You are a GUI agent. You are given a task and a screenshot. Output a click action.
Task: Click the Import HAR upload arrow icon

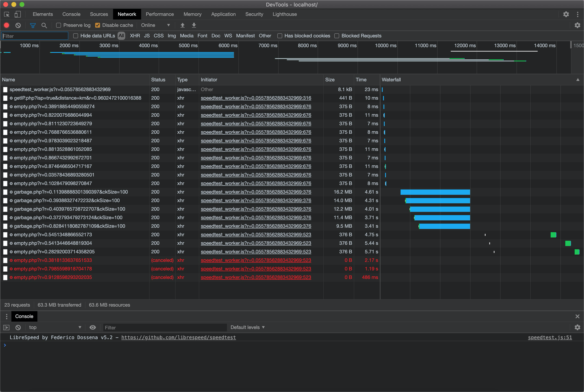coord(183,25)
